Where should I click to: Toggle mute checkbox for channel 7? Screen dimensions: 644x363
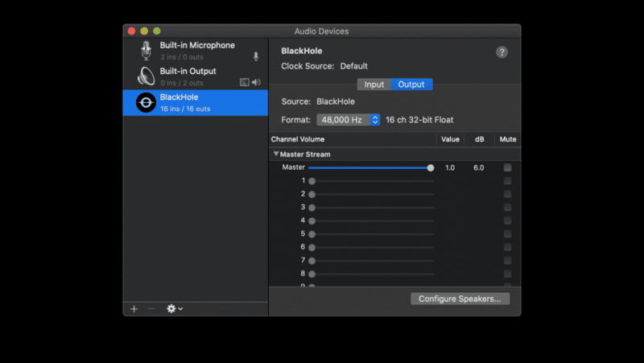coord(508,260)
